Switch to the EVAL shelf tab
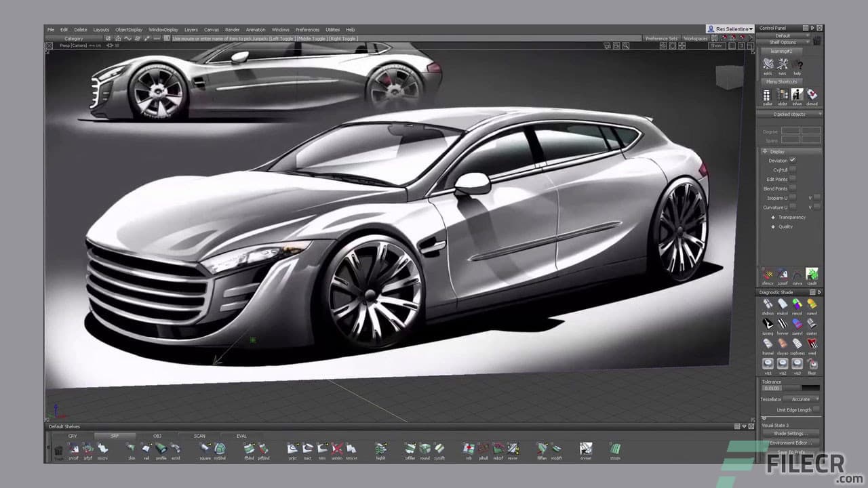Viewport: 868px width, 488px height. (x=241, y=436)
